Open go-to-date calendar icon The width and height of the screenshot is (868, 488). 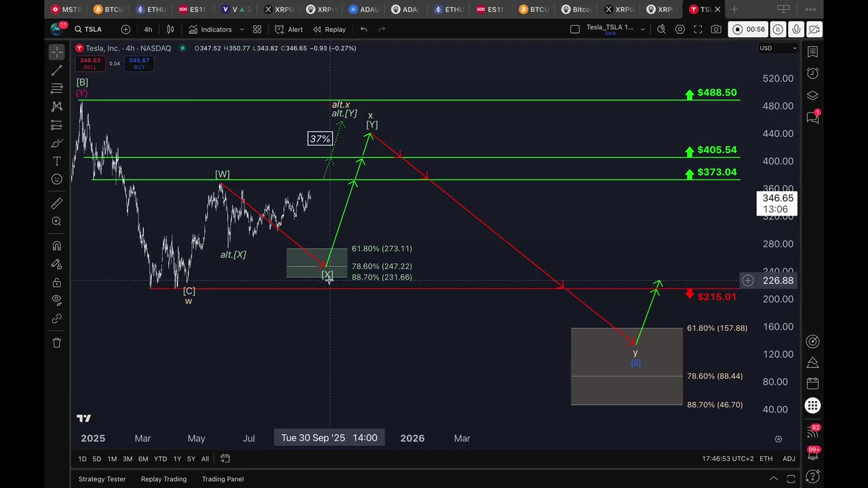(225, 459)
